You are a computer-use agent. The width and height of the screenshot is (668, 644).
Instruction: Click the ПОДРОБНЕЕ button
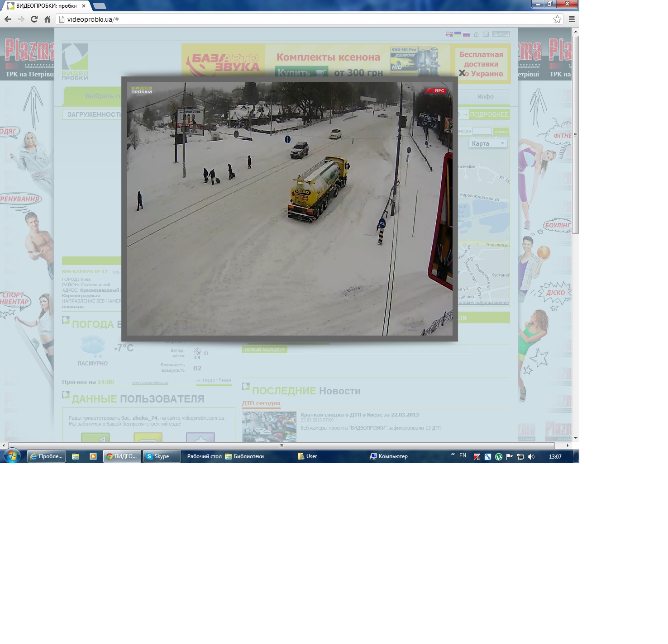[x=489, y=115]
